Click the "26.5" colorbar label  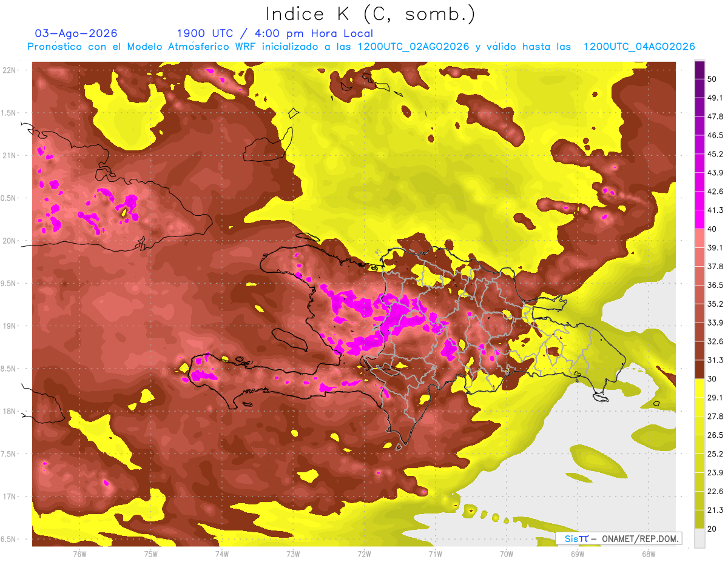coord(715,435)
